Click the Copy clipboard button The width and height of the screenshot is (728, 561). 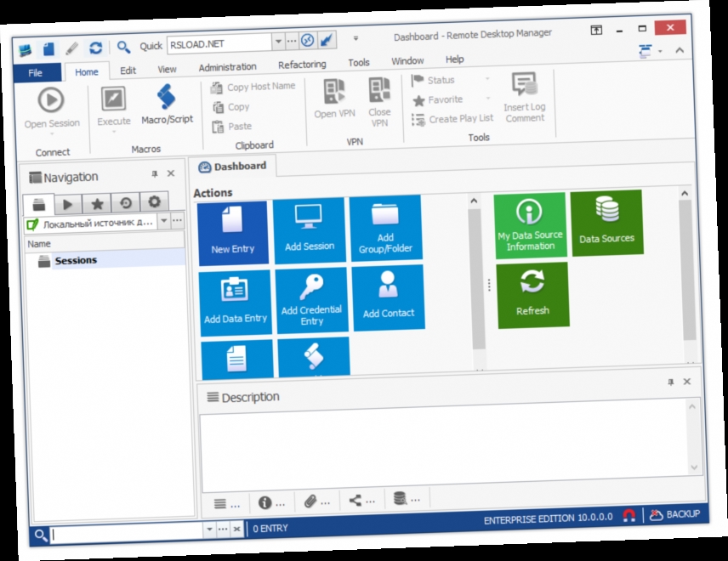point(231,107)
